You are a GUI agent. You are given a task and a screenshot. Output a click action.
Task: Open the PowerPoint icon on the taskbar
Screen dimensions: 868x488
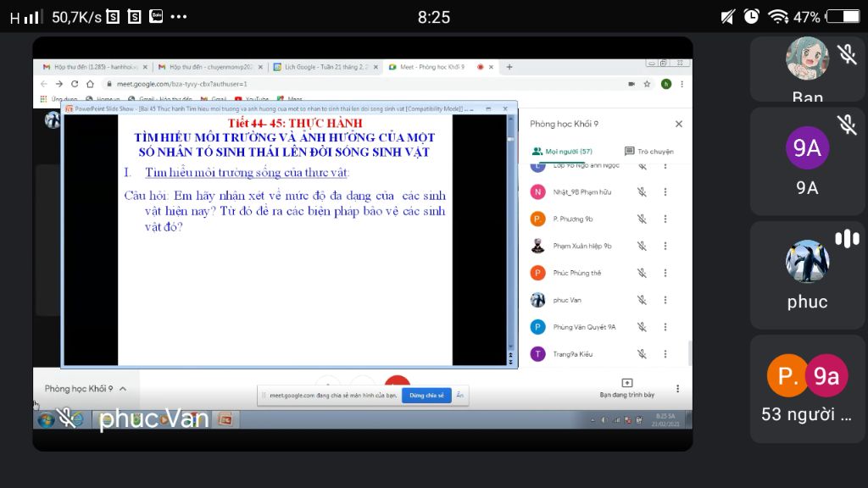tap(225, 419)
